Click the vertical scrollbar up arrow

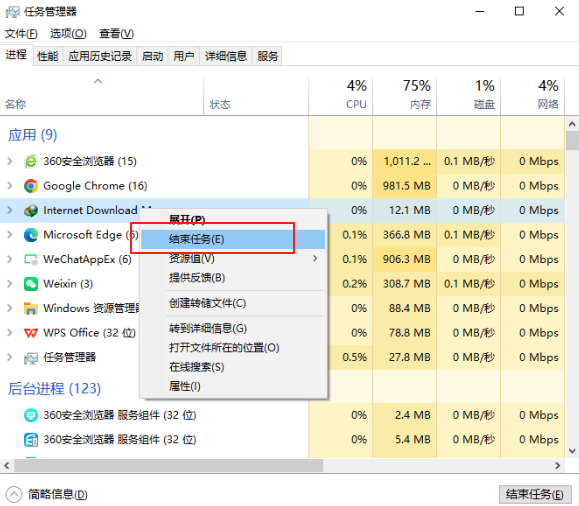pyautogui.click(x=572, y=124)
